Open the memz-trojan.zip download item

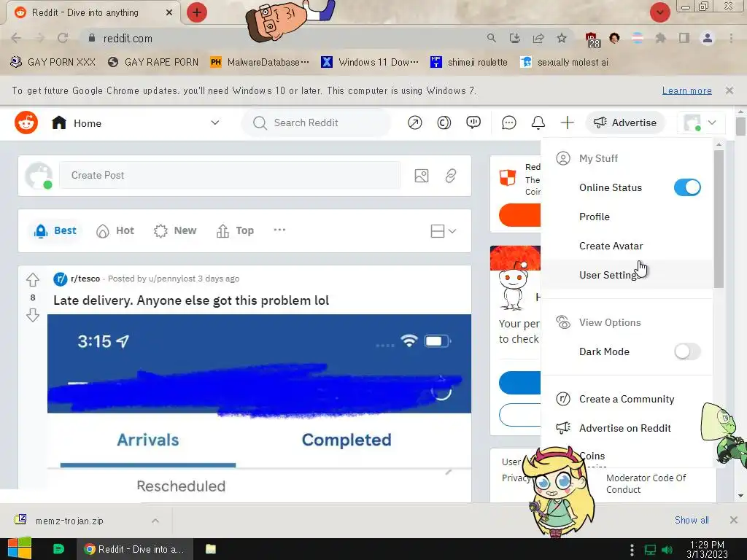69,521
